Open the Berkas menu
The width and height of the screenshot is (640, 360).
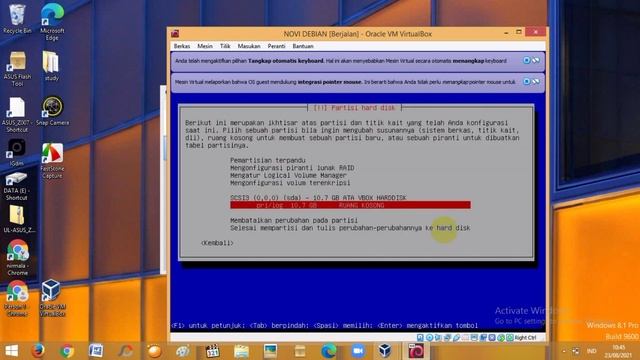tap(182, 46)
